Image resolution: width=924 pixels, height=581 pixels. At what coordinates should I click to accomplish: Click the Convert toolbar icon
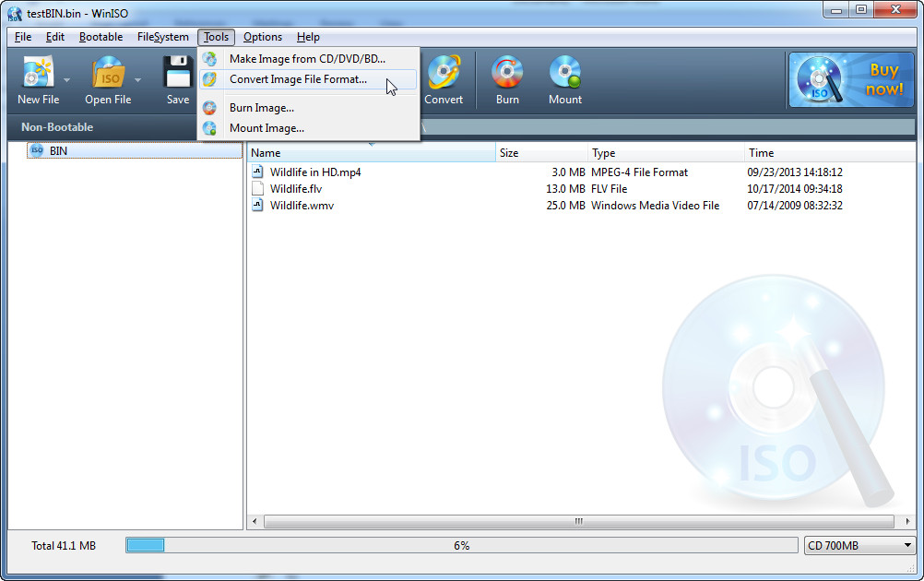click(444, 72)
